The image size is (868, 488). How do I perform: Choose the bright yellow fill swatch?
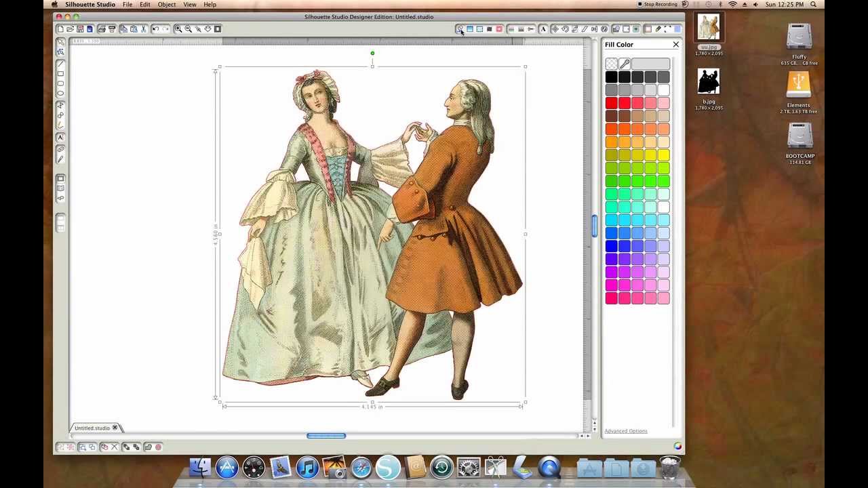(x=663, y=155)
